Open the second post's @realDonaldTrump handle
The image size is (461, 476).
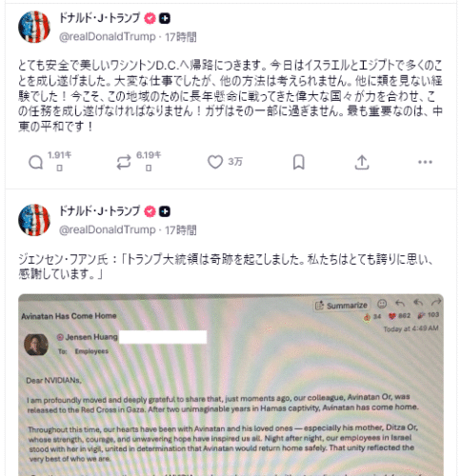coord(108,229)
